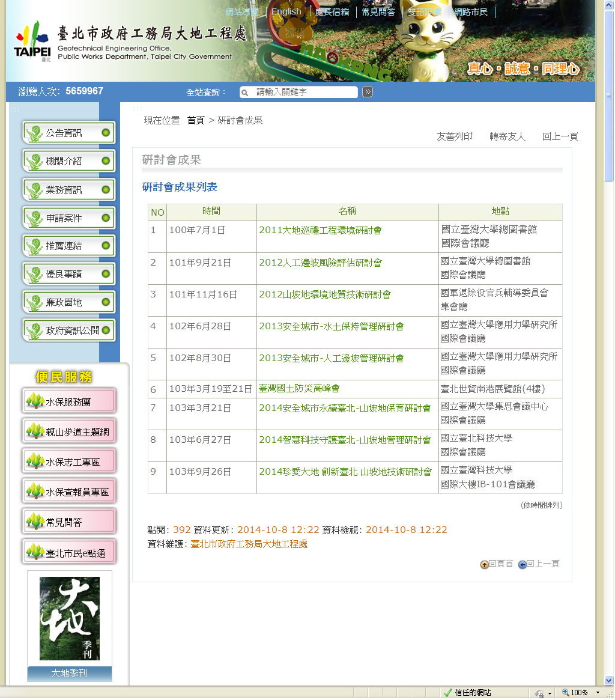615x700 pixels.
Task: Open 2014安全城市永續臺北-山坡地保育研討會 link
Action: pos(345,408)
